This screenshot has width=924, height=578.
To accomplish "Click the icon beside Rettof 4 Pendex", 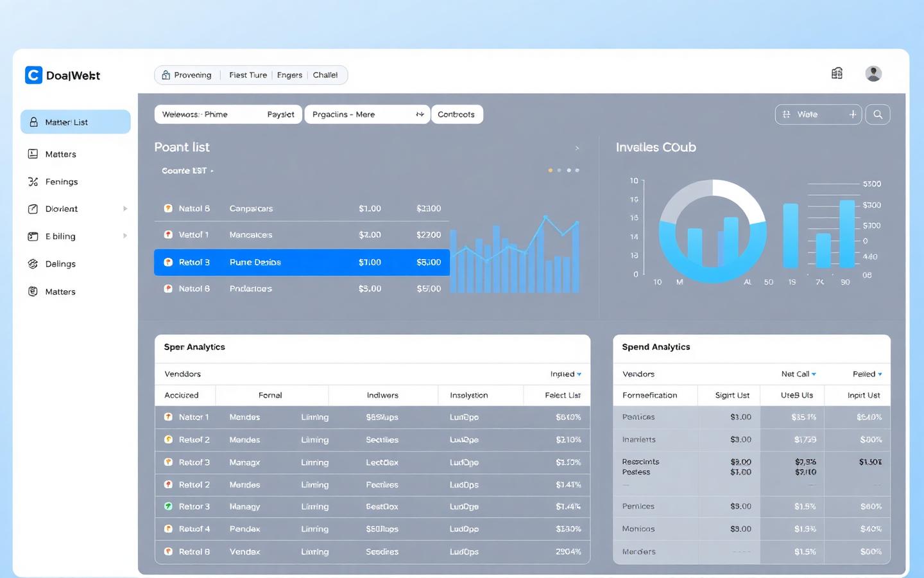I will (168, 529).
